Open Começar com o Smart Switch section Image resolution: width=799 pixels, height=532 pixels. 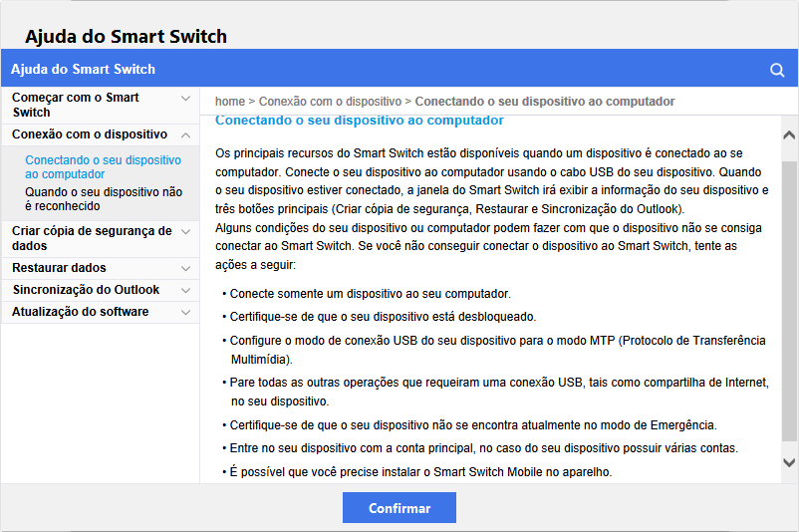coord(76,105)
